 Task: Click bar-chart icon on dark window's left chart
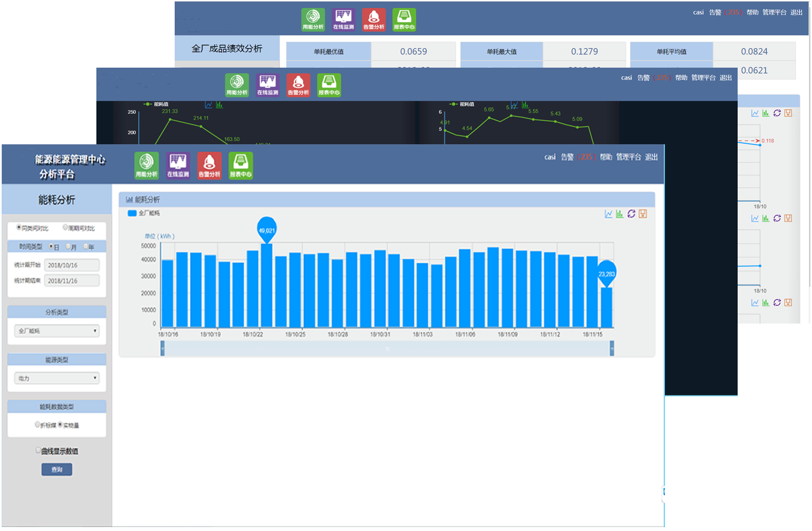219,105
